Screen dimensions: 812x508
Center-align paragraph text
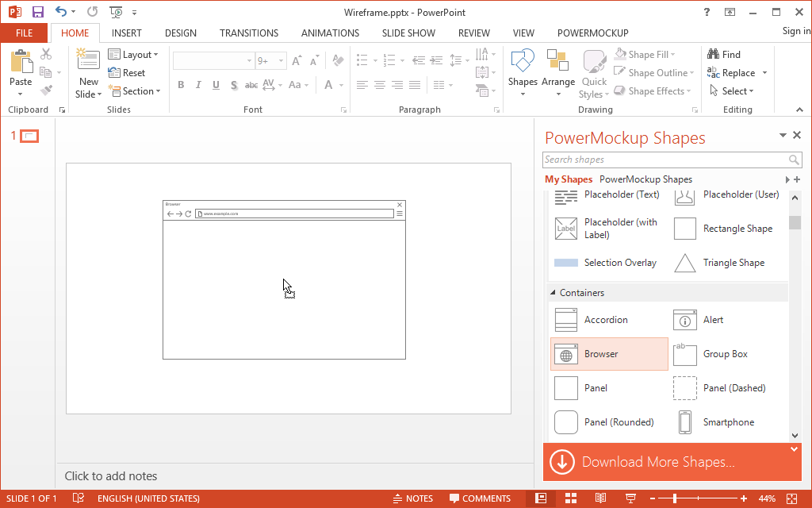380,85
